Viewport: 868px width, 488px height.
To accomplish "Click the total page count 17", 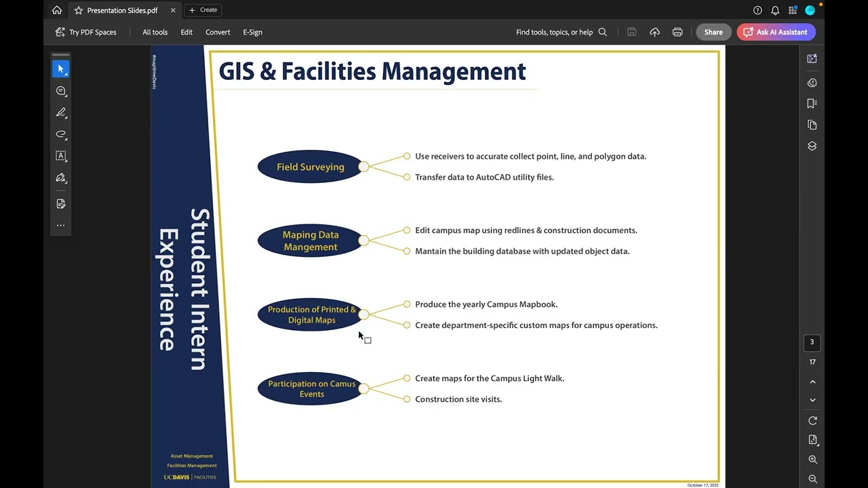I will 812,362.
